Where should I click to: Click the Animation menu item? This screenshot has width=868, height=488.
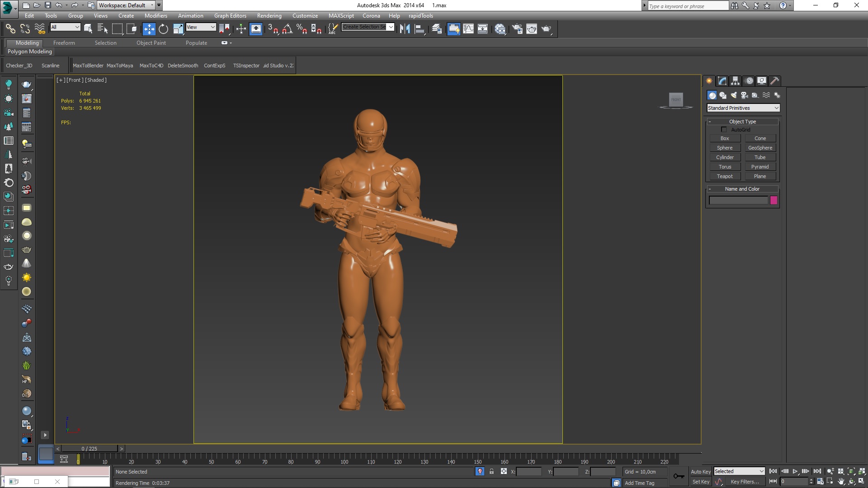coord(191,15)
